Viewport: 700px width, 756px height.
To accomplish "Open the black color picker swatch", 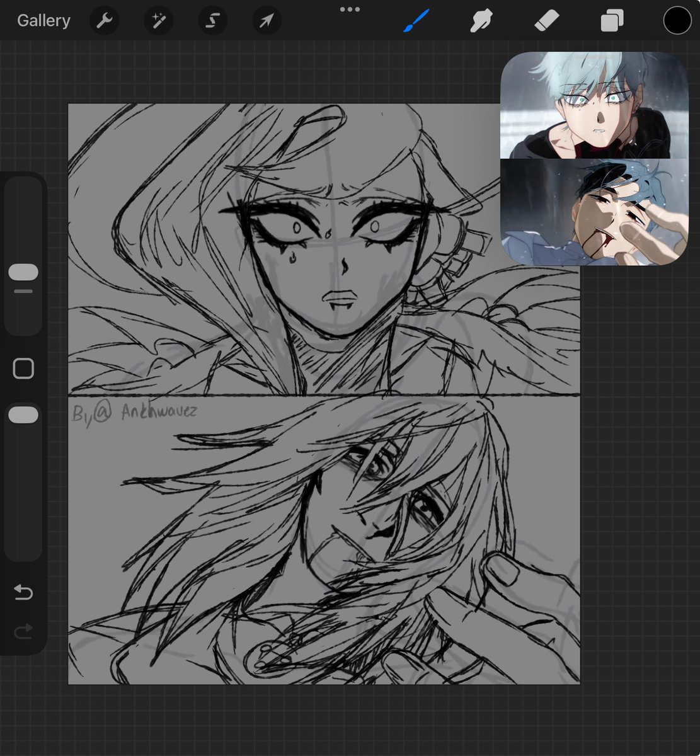I will tap(677, 21).
